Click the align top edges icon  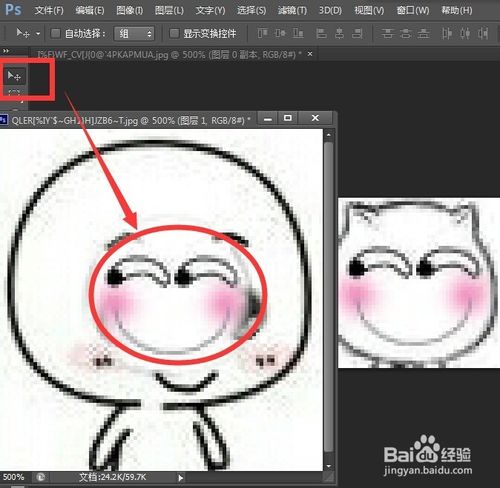(263, 33)
